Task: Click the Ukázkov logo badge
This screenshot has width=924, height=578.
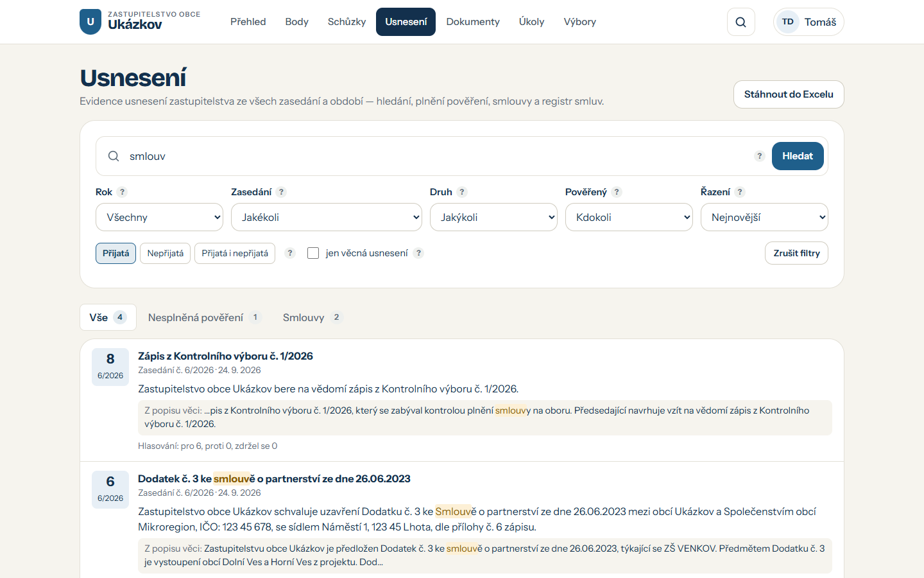Action: [x=90, y=22]
